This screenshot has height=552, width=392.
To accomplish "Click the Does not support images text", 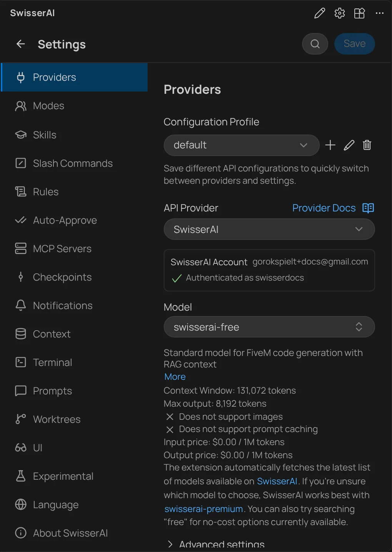I will 231,417.
